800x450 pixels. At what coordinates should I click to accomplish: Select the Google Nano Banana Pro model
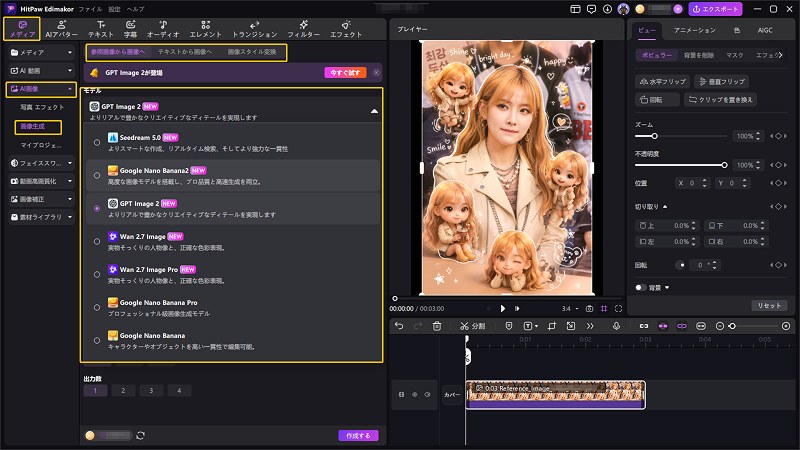click(x=235, y=308)
